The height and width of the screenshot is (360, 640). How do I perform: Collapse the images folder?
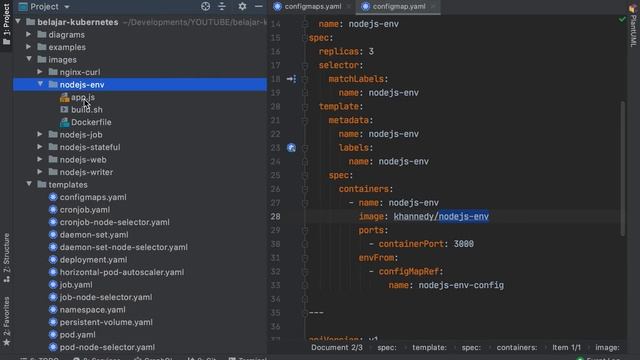click(29, 59)
